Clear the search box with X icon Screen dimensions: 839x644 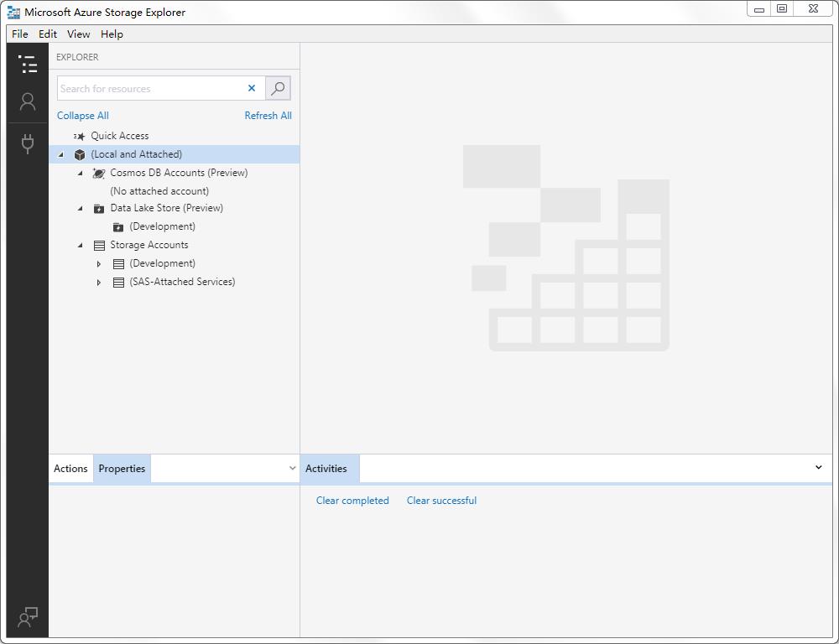[x=251, y=88]
